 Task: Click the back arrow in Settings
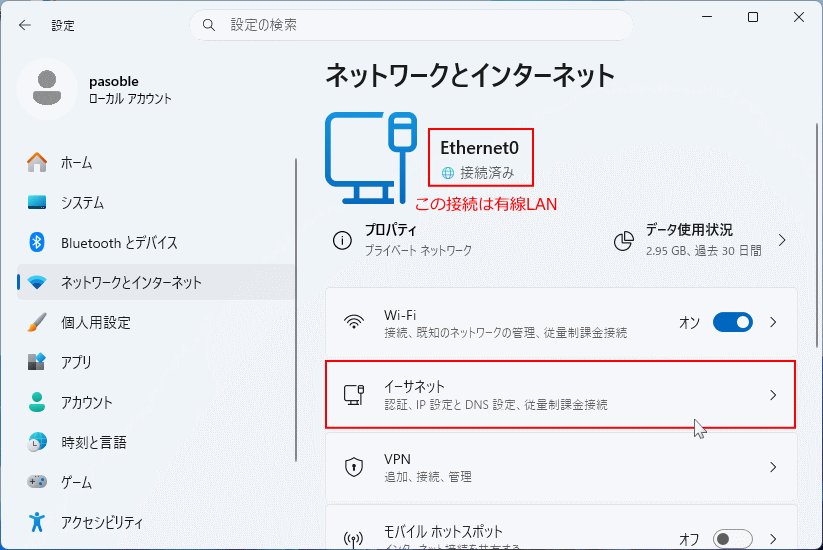click(25, 25)
